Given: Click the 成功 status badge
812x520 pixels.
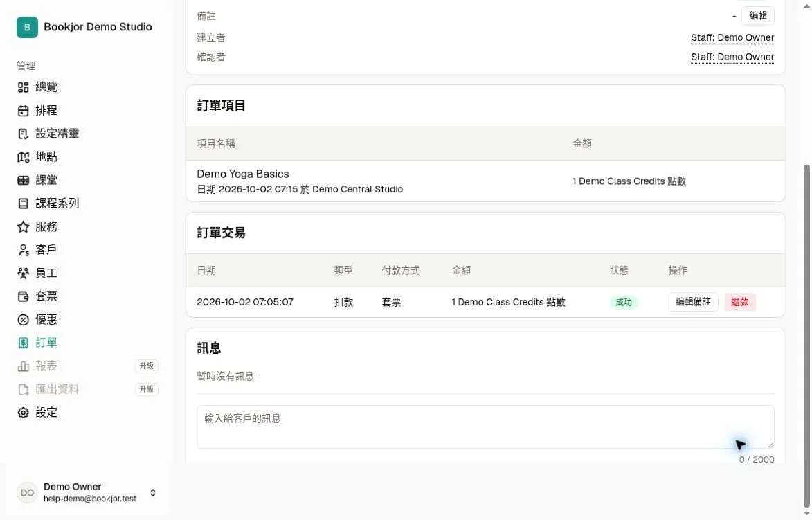Looking at the screenshot, I should 624,302.
